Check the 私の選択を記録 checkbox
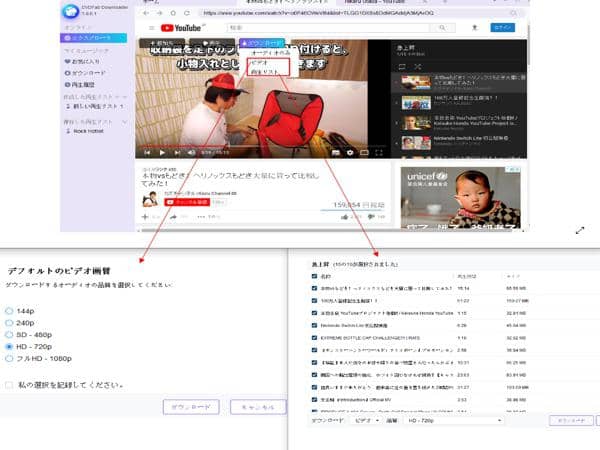 pyautogui.click(x=9, y=384)
